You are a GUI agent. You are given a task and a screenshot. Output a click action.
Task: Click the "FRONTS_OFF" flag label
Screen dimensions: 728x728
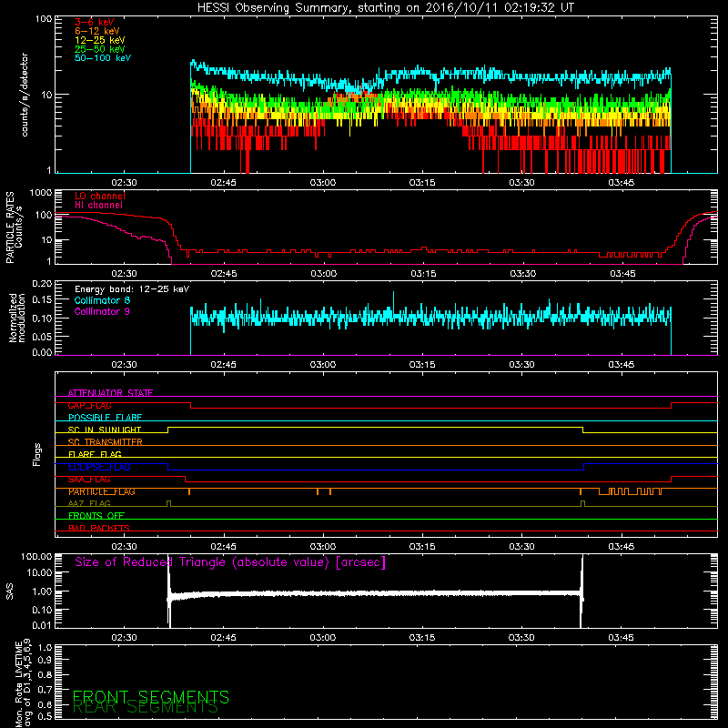96,516
